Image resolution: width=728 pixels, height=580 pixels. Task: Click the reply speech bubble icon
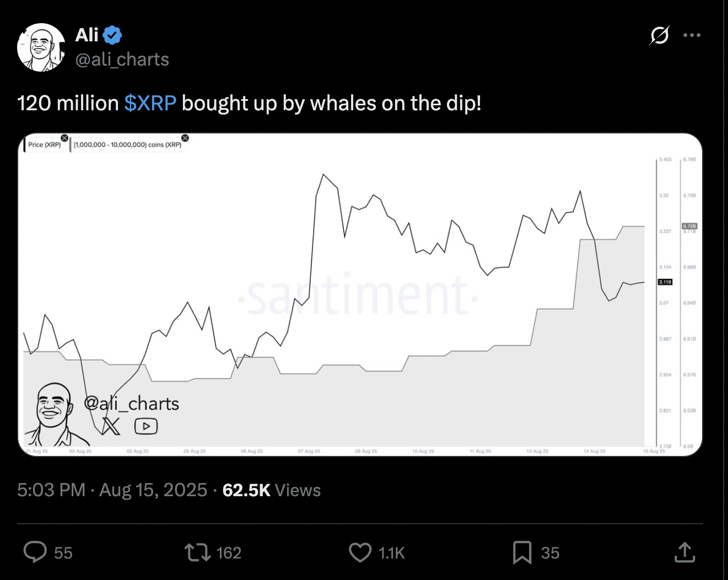coord(35,552)
